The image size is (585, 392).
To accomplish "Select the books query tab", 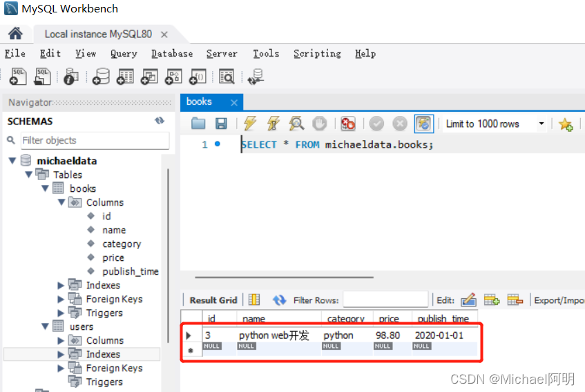I will (x=199, y=101).
